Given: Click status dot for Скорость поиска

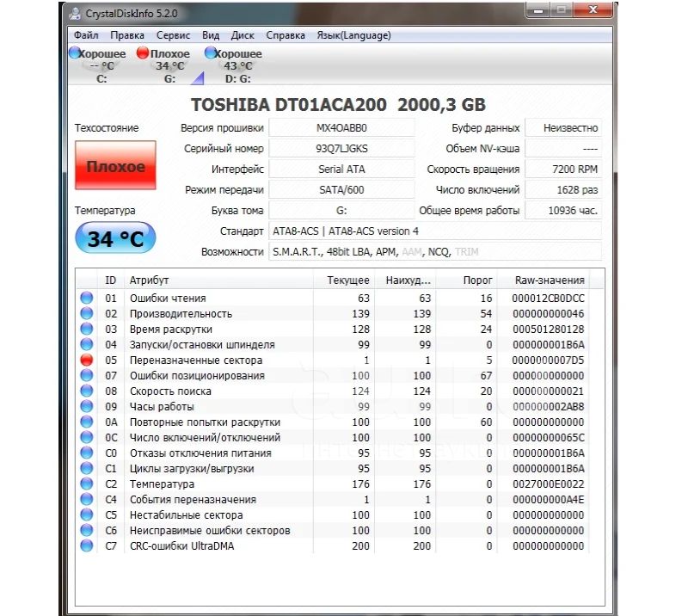Looking at the screenshot, I should click(x=87, y=391).
